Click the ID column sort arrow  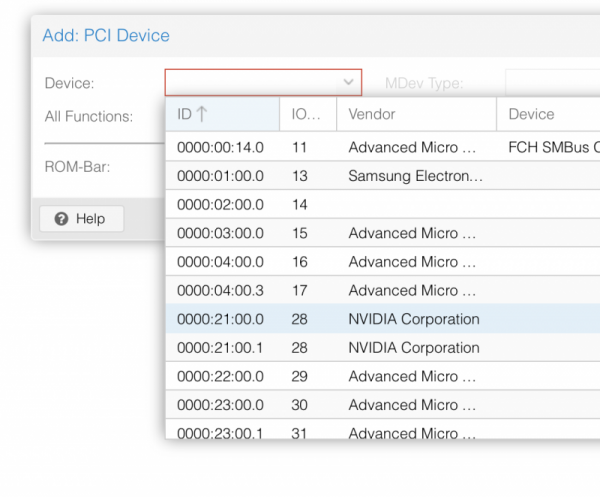pos(201,114)
